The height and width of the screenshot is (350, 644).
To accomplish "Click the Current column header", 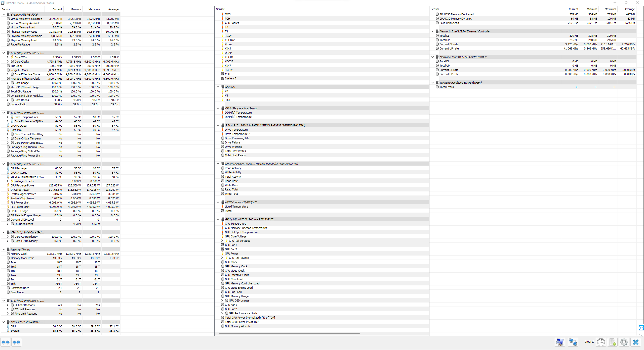I will (57, 9).
